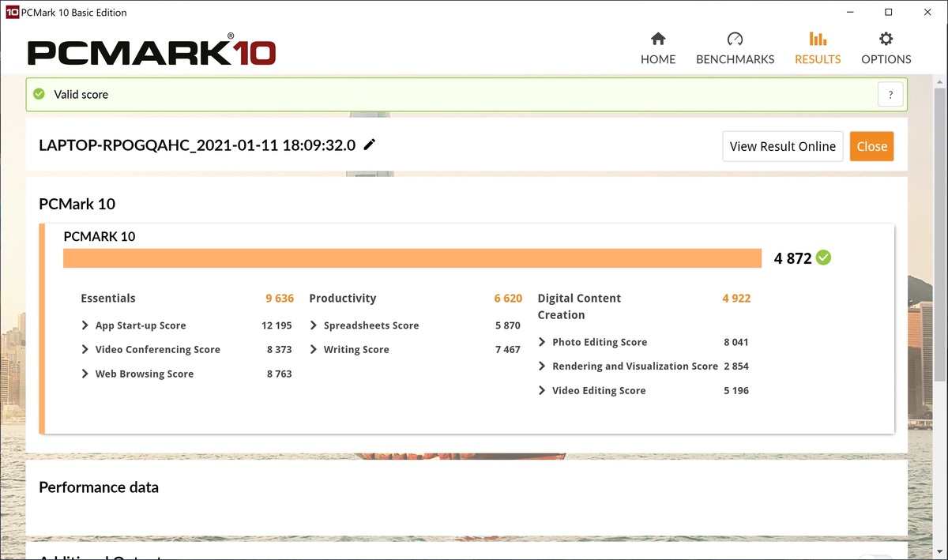
Task: Click the Photo Editing value 8 041
Action: tap(736, 343)
